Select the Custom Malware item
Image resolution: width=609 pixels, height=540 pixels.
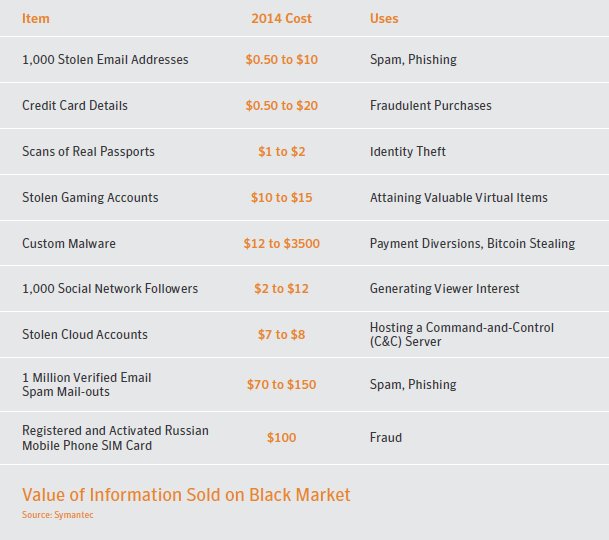point(69,243)
